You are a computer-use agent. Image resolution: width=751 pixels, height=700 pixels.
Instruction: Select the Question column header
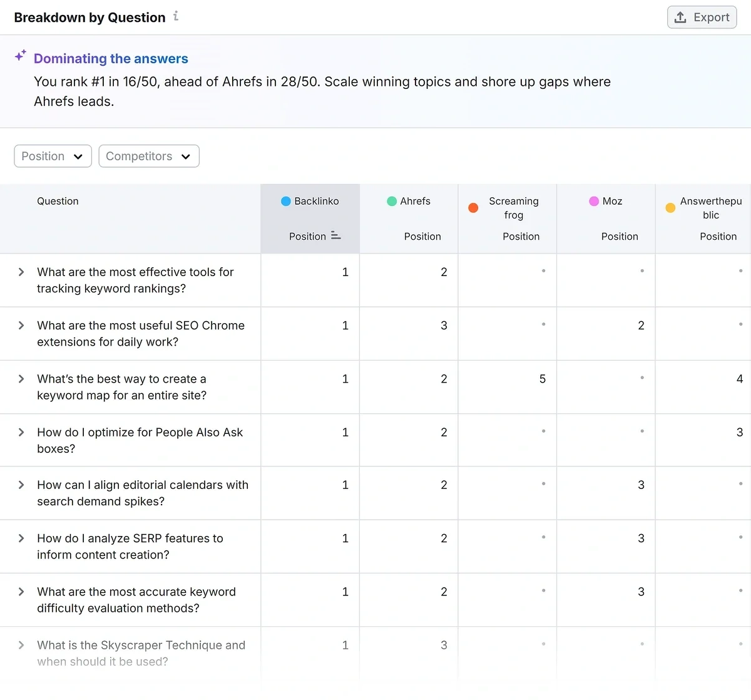click(58, 201)
